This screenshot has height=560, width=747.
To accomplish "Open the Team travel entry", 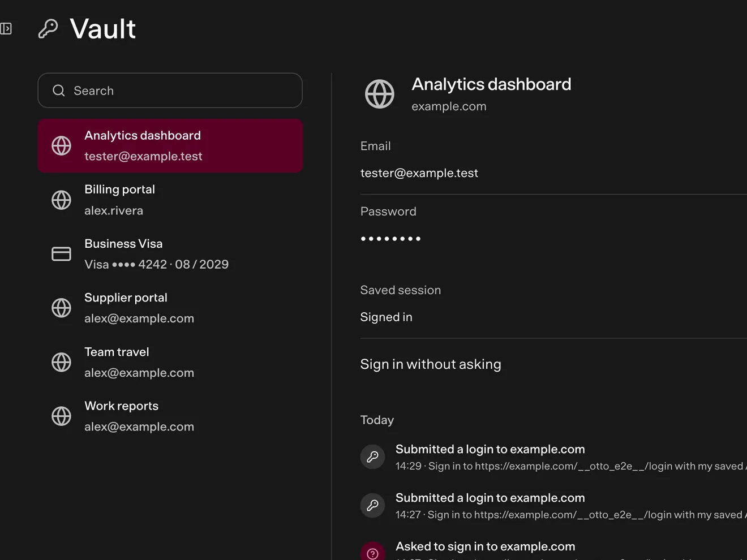I will click(x=170, y=362).
